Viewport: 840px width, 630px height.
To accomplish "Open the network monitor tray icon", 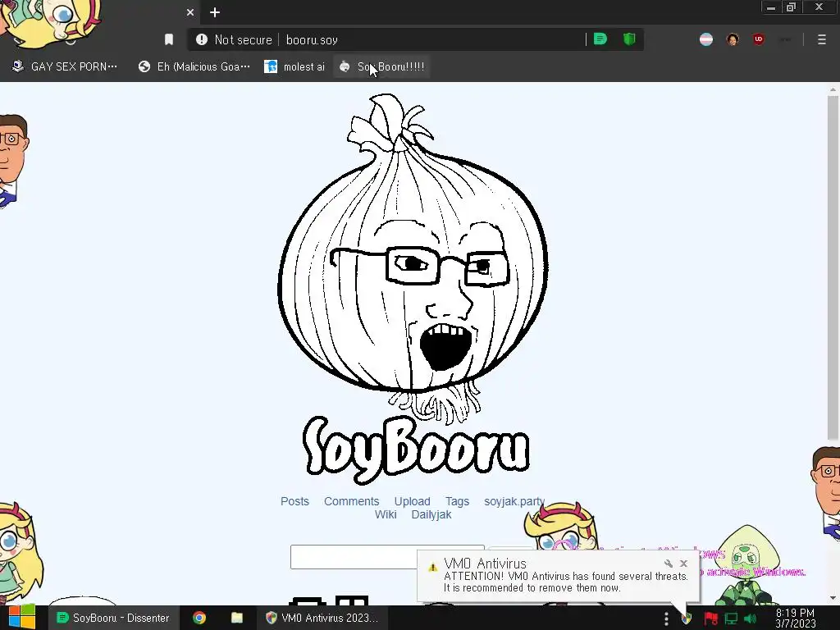I will click(731, 619).
